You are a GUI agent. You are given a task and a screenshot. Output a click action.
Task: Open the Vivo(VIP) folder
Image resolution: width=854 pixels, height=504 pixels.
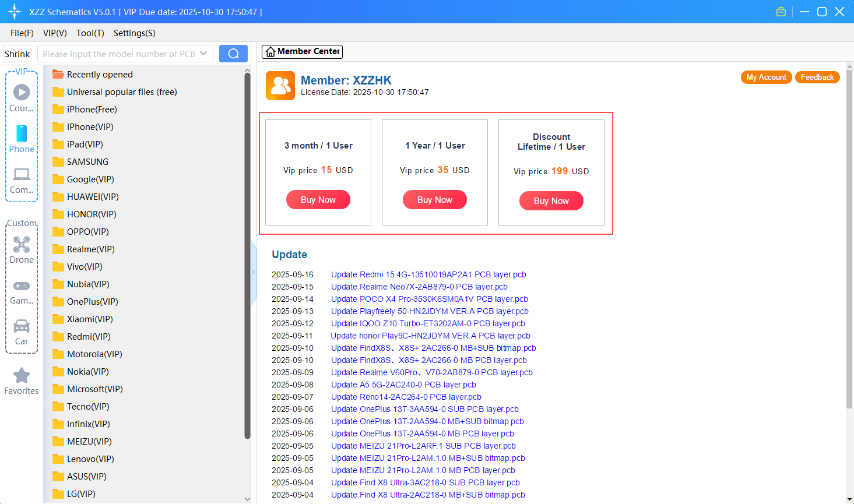point(77,267)
